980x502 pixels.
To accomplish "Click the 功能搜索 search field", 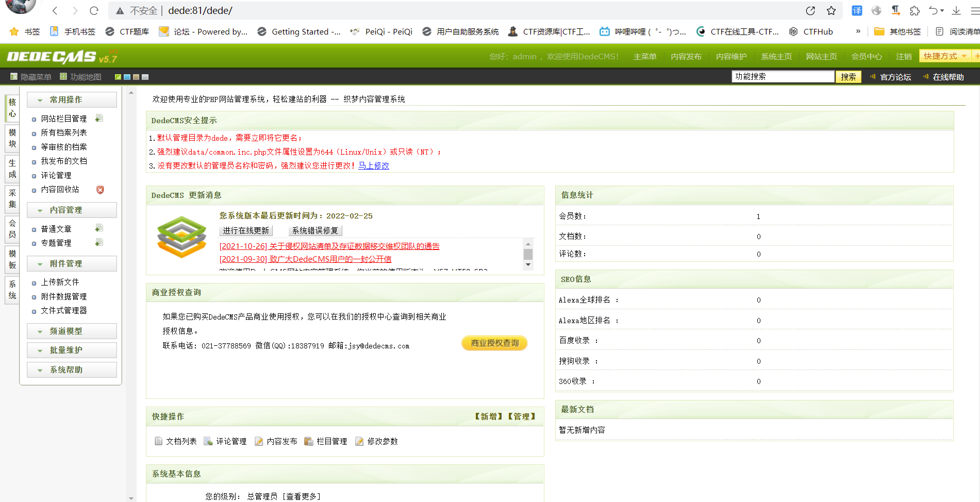I will (783, 77).
